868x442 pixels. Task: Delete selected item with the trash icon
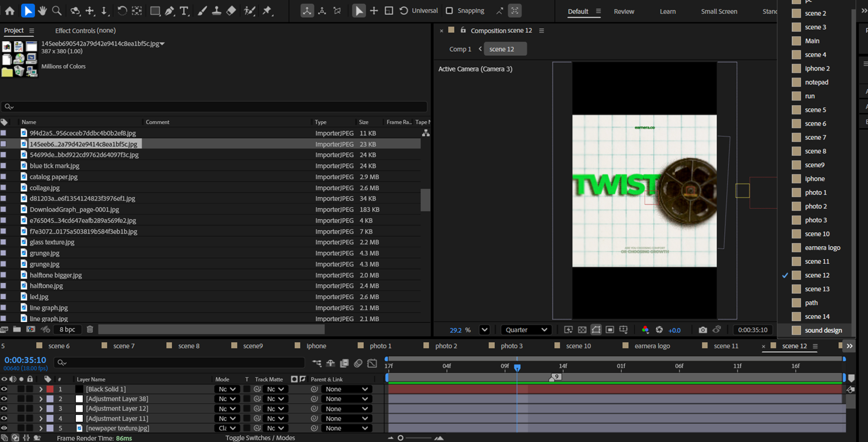pyautogui.click(x=90, y=329)
